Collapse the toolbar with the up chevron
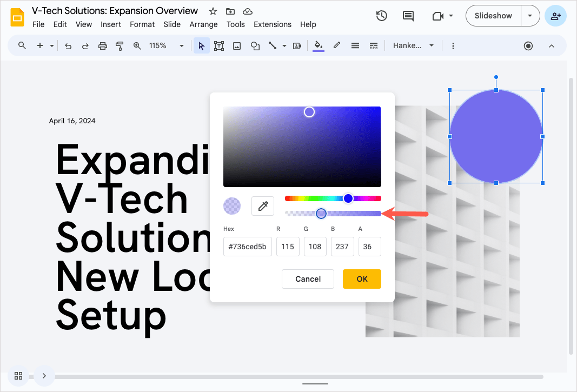The image size is (577, 392). pos(551,46)
